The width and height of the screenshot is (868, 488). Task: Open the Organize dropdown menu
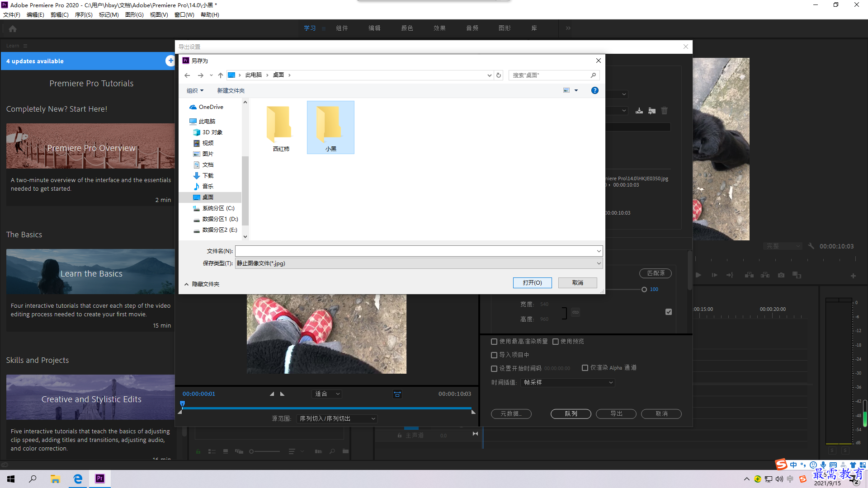coord(195,90)
